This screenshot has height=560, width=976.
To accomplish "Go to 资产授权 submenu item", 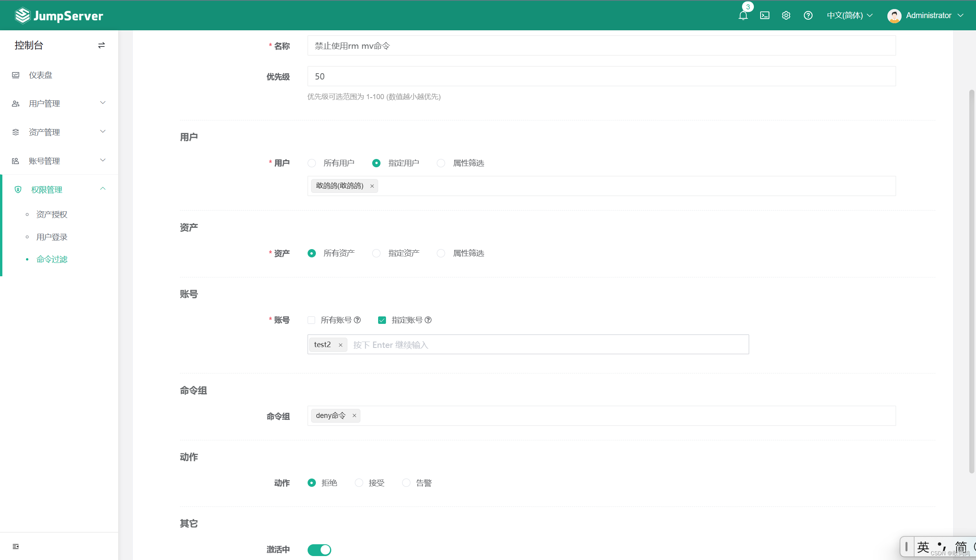I will coord(52,214).
